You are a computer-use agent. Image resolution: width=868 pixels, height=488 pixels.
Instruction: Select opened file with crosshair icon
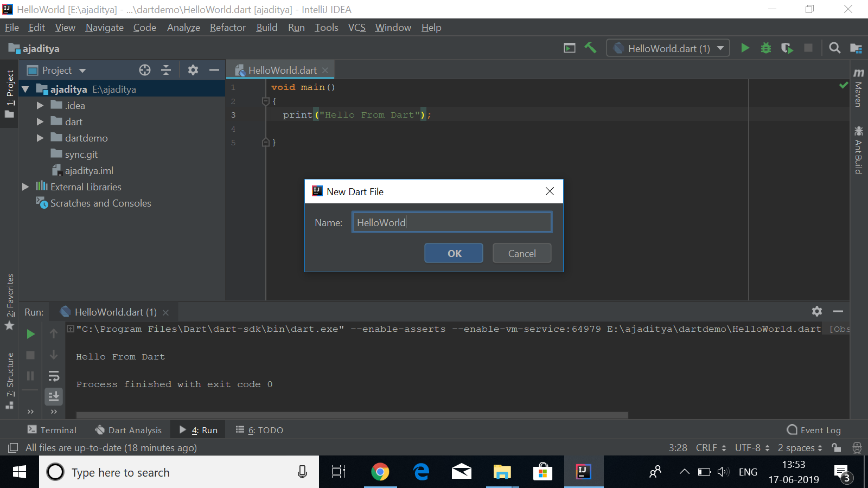tap(144, 70)
